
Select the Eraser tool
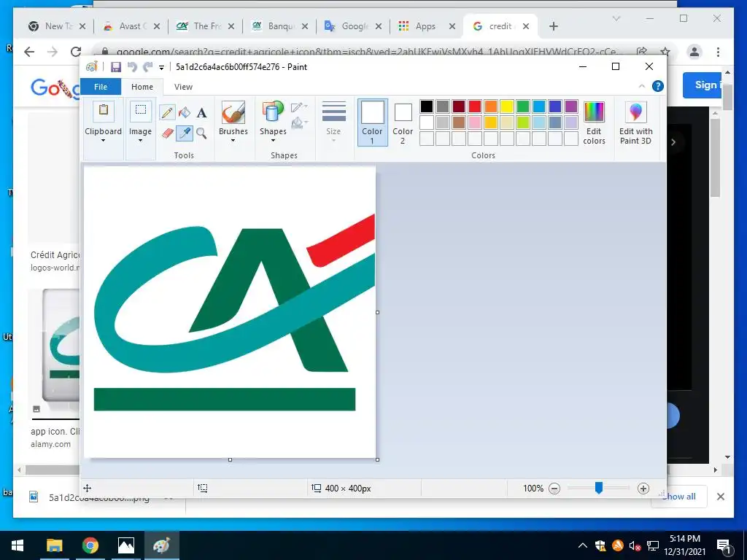click(x=167, y=133)
